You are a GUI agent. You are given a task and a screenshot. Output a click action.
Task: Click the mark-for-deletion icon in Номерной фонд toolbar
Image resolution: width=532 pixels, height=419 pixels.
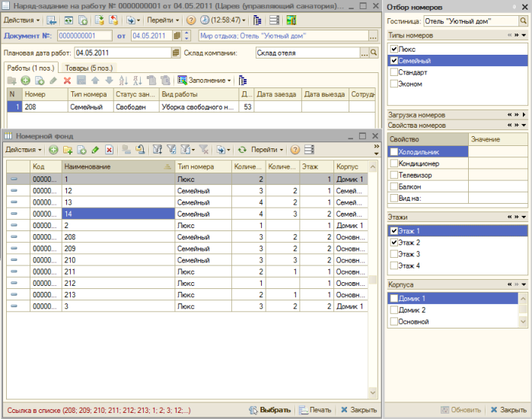tap(109, 150)
